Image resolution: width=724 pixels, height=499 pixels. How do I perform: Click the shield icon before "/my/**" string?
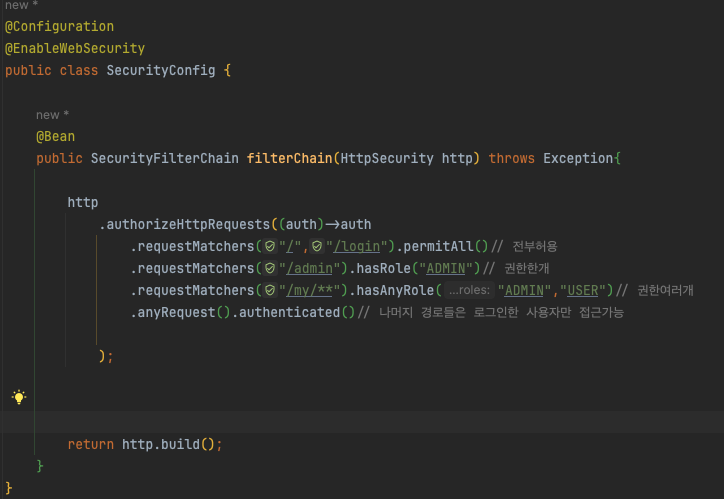(270, 290)
